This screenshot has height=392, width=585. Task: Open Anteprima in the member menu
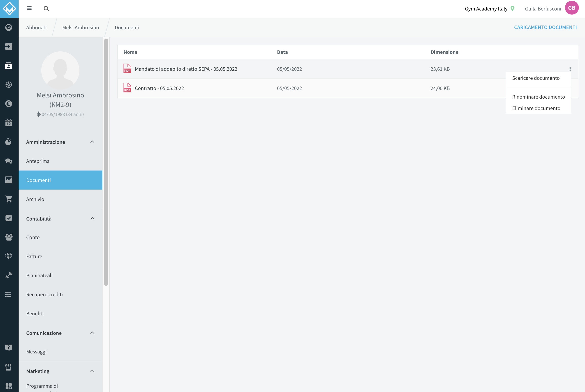(60, 161)
